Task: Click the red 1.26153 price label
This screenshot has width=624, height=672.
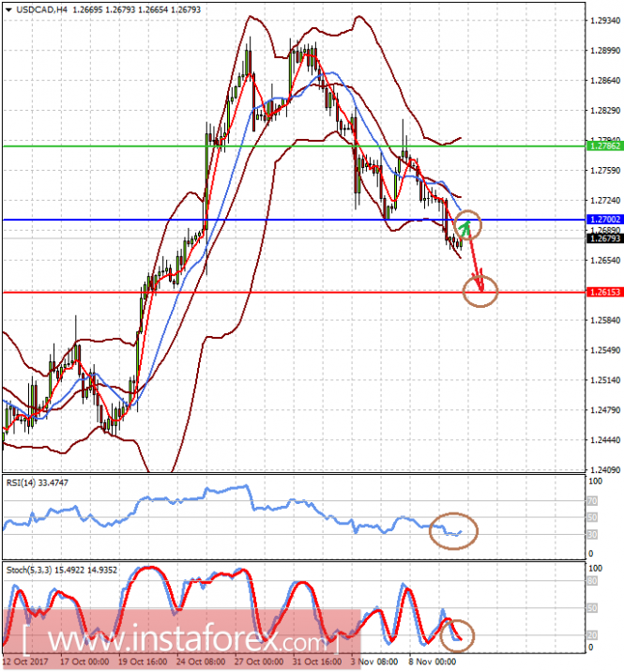Action: [602, 292]
